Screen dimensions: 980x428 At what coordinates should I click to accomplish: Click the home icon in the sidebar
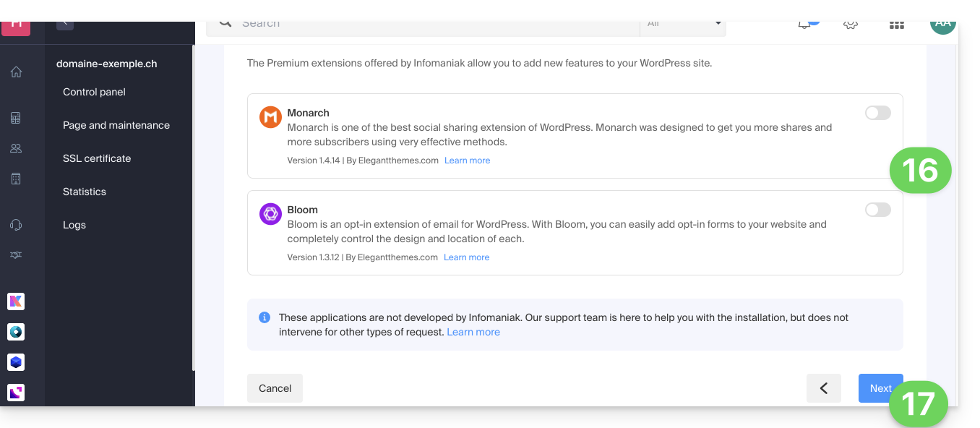pyautogui.click(x=16, y=72)
